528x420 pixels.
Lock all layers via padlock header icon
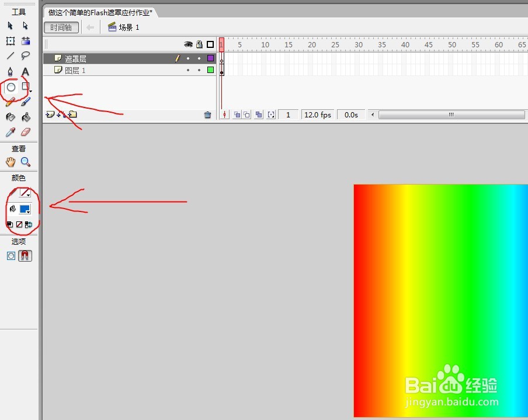(x=199, y=44)
